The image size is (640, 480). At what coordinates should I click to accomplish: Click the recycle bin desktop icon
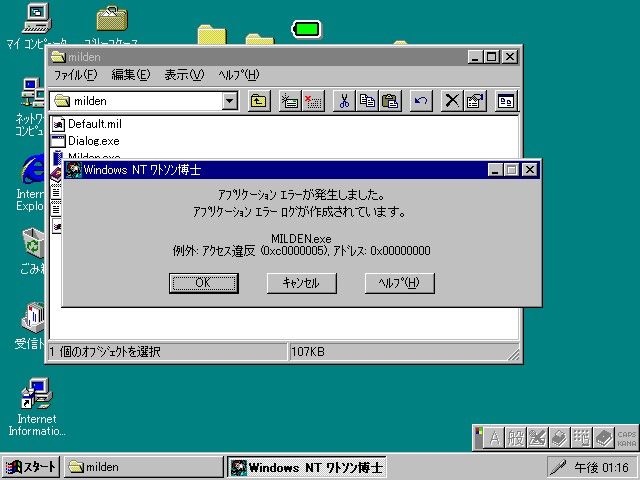33,244
